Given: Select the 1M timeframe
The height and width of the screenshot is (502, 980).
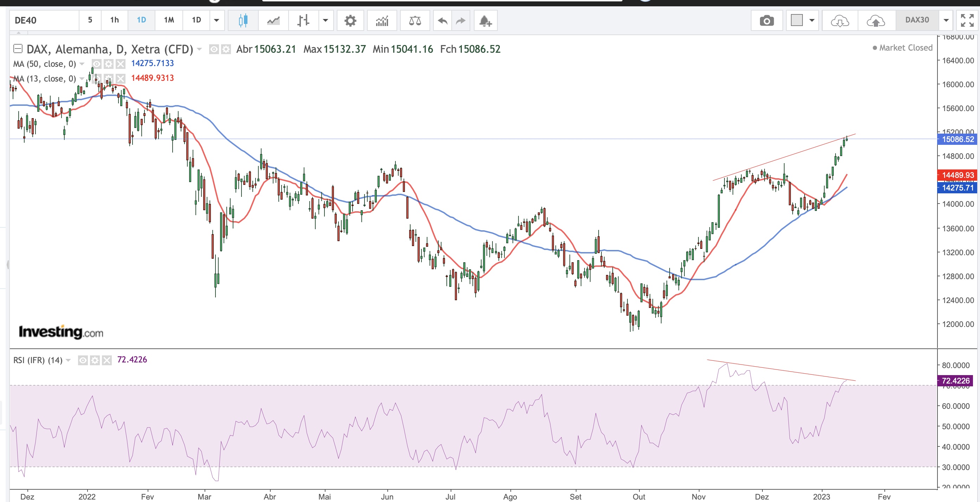Looking at the screenshot, I should (x=169, y=20).
